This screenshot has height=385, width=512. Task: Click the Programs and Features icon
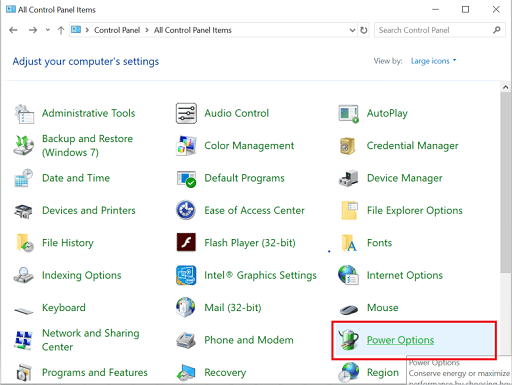[x=24, y=373]
